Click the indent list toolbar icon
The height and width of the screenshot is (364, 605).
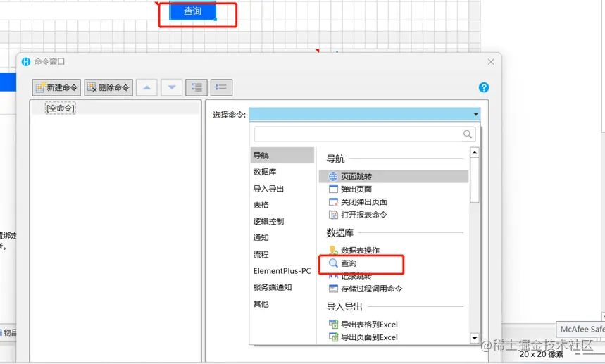point(197,87)
